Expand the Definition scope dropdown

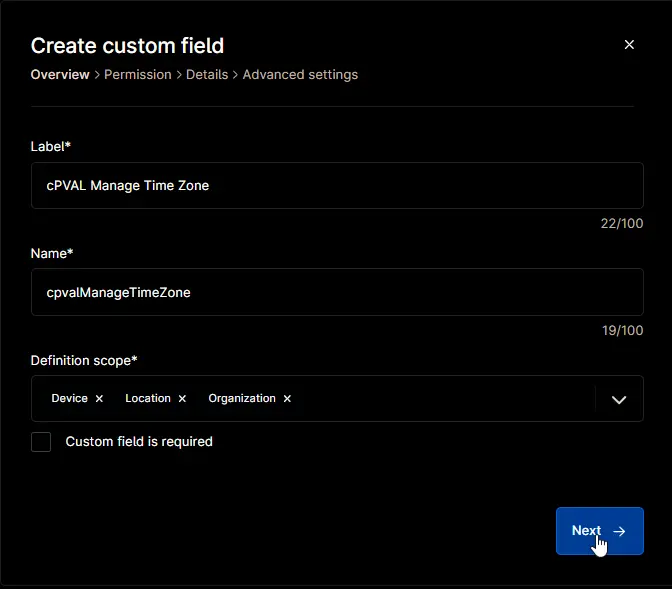[618, 400]
